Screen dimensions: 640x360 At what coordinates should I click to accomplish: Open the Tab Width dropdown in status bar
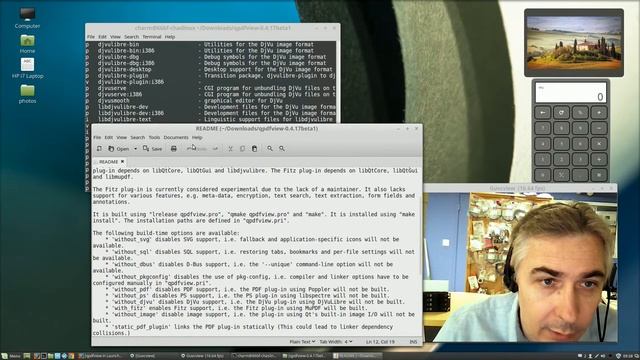click(336, 342)
